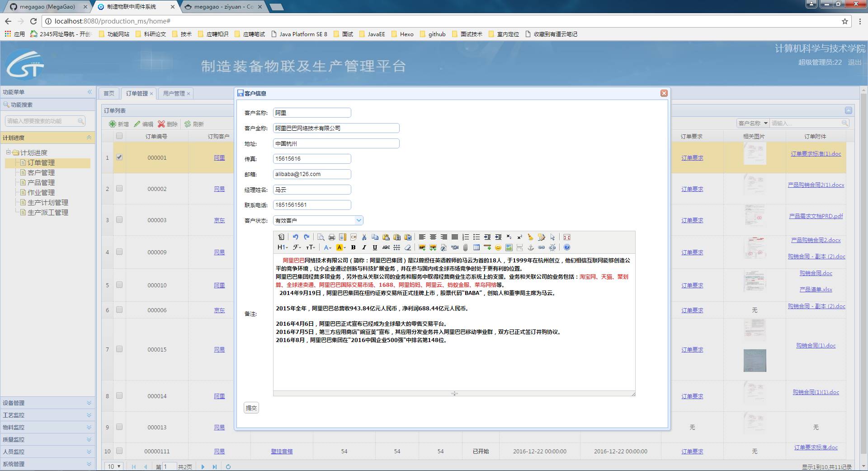
Task: Switch to megagao GitHub browser tab
Action: click(47, 7)
